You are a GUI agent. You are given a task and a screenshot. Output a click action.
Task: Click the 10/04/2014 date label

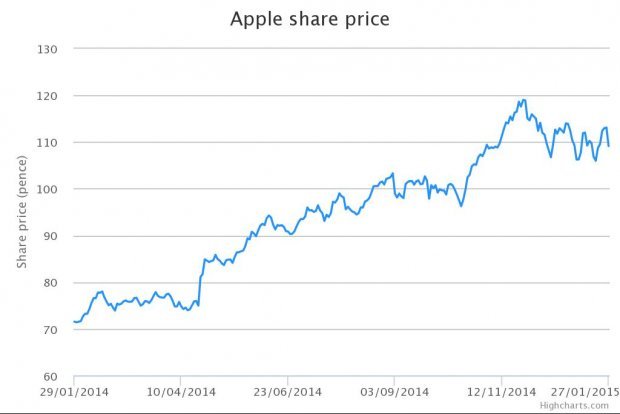[180, 391]
